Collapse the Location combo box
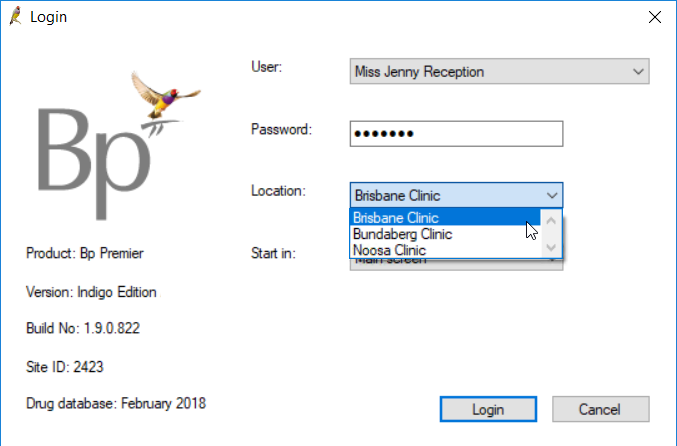This screenshot has width=677, height=446. point(552,196)
